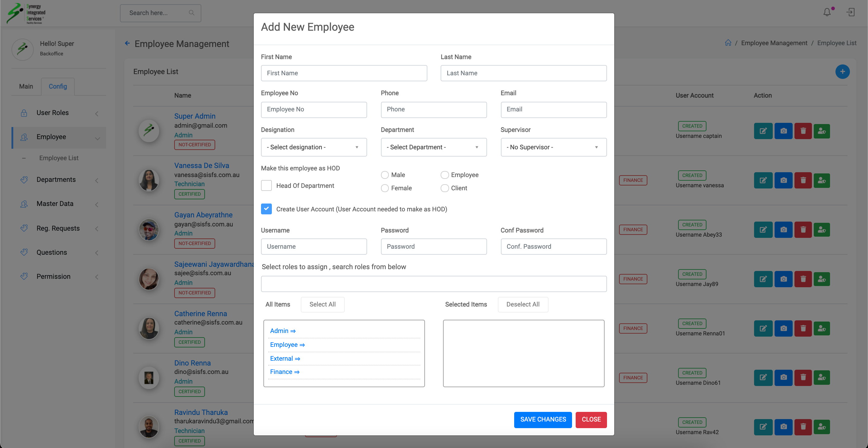Click green user account icon for Dino Renna

[822, 378]
